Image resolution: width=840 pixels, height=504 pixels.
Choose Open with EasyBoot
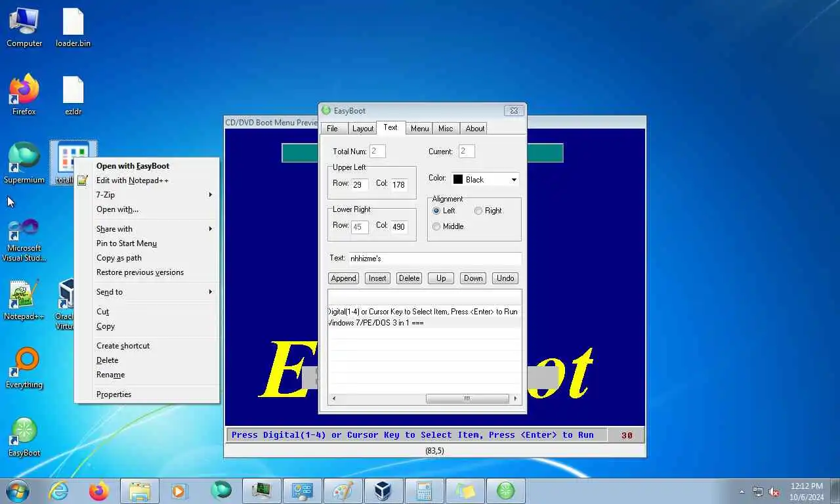(147, 166)
